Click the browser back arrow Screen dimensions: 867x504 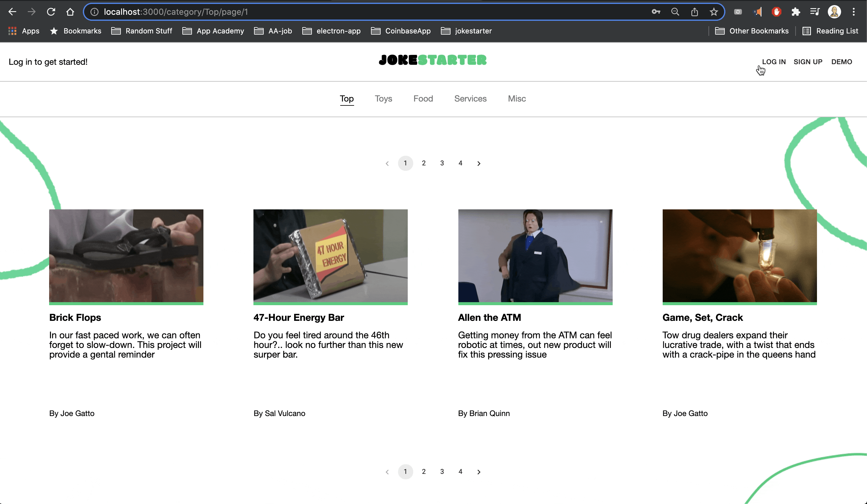pyautogui.click(x=12, y=12)
